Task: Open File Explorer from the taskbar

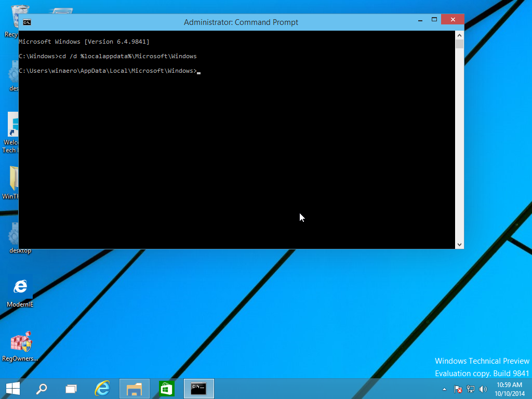Action: tap(134, 388)
